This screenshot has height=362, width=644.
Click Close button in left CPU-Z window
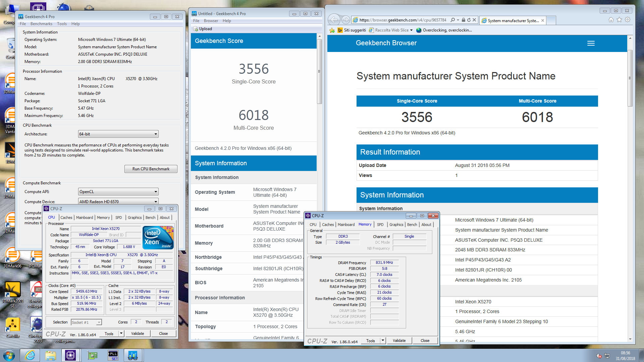tap(163, 334)
